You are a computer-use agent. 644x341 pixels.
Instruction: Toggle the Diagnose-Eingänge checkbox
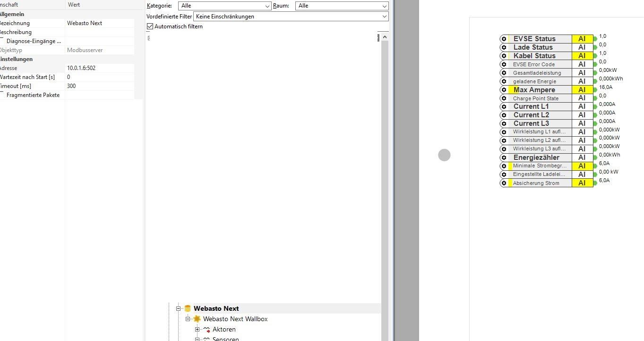pos(2,41)
